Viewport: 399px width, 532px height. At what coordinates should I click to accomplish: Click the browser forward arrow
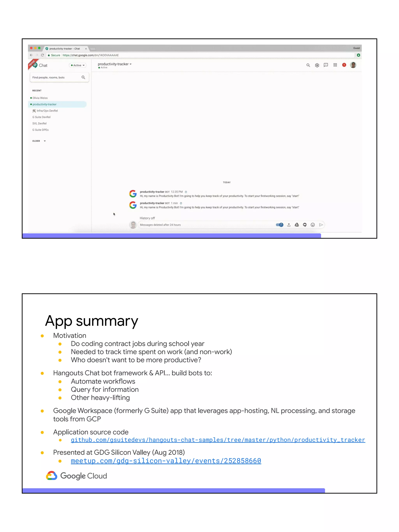[37, 55]
